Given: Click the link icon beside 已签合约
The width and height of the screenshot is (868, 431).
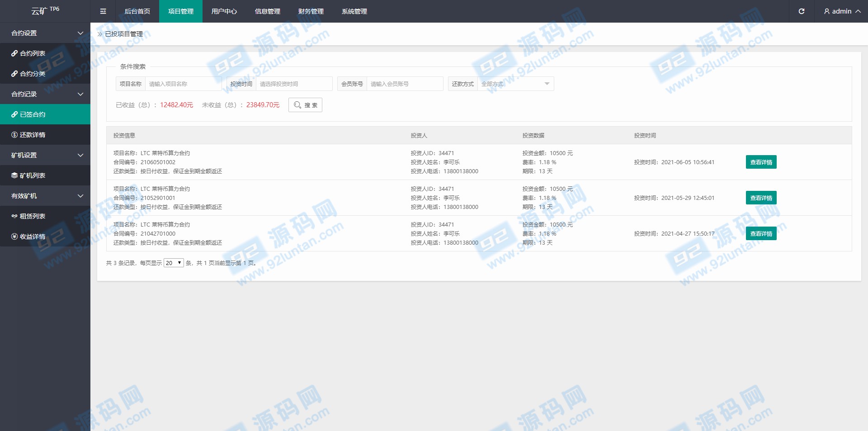Looking at the screenshot, I should tap(14, 114).
